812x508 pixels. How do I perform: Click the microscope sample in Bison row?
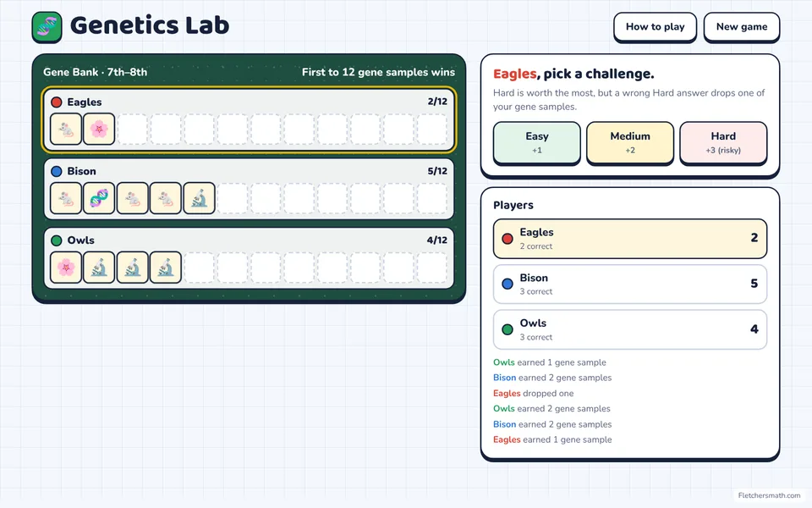point(200,198)
